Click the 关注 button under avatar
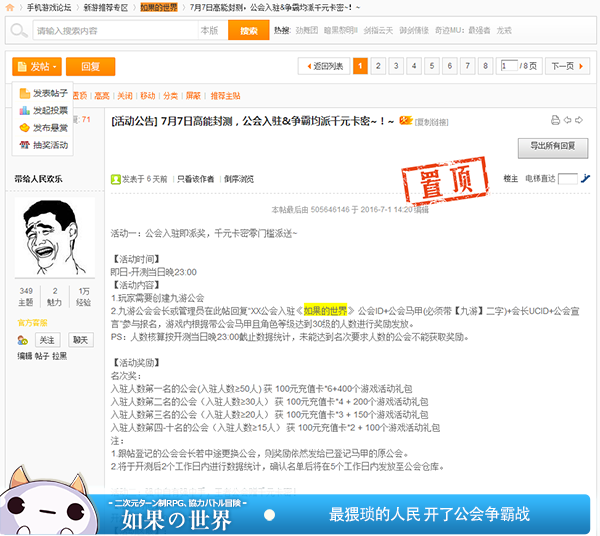The image size is (600, 536). (47, 340)
